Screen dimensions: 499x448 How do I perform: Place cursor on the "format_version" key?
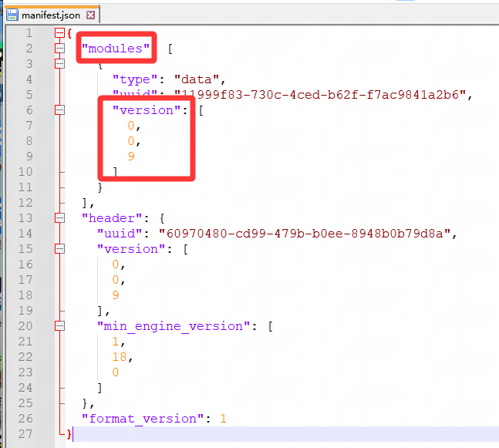tap(139, 419)
